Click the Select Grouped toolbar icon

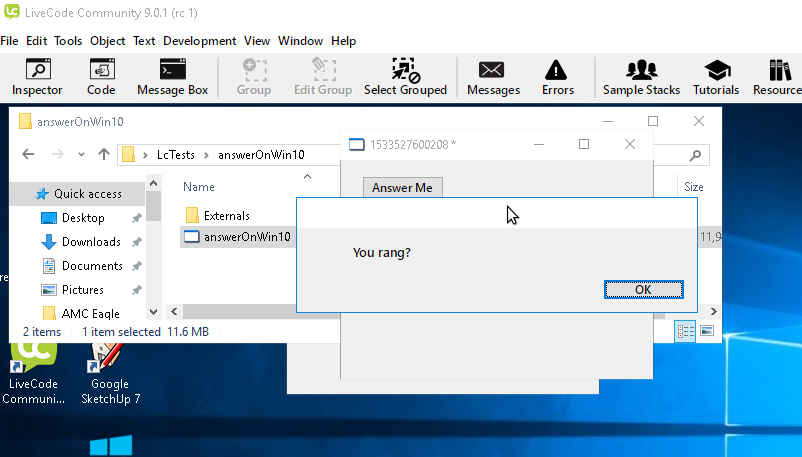(405, 77)
